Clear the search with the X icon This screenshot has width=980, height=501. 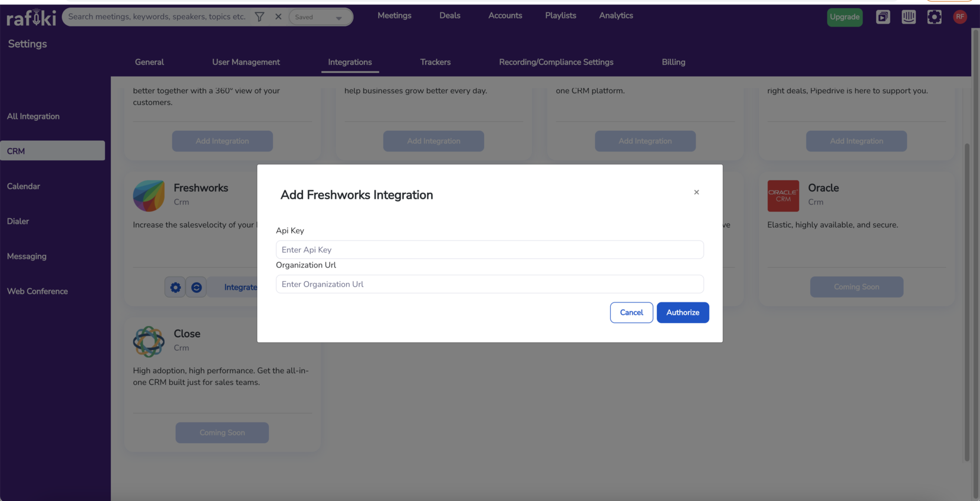pyautogui.click(x=278, y=17)
